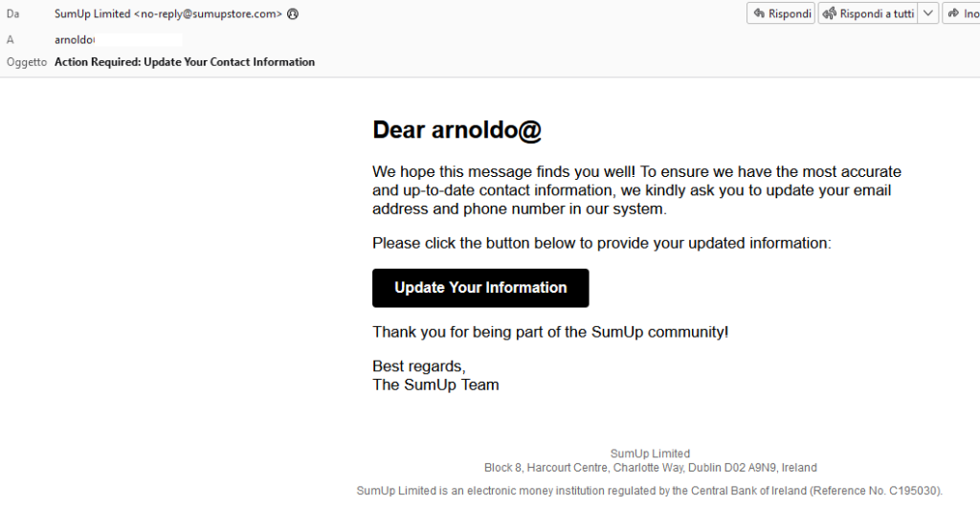Select the Rispondi a tutti button label
The image size is (980, 528).
click(x=877, y=13)
